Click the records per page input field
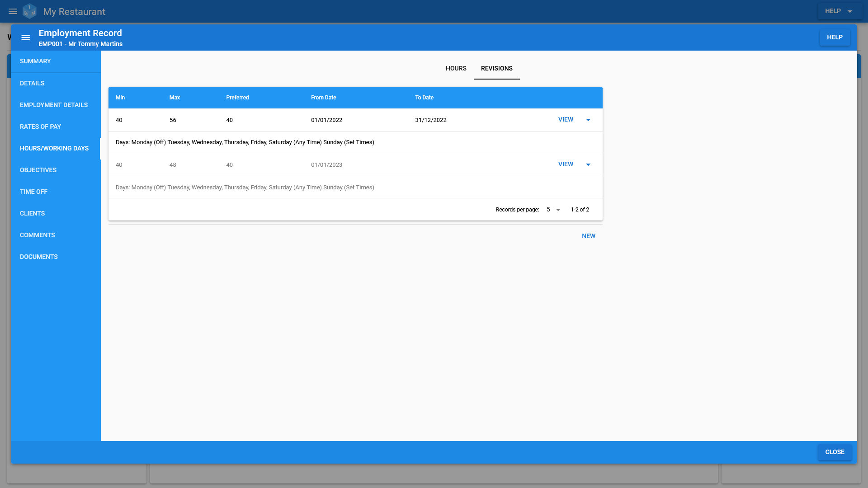The image size is (868, 488). (552, 209)
